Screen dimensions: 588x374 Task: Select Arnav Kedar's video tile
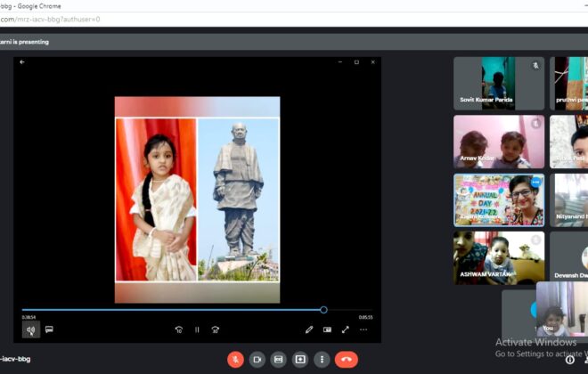(x=499, y=142)
